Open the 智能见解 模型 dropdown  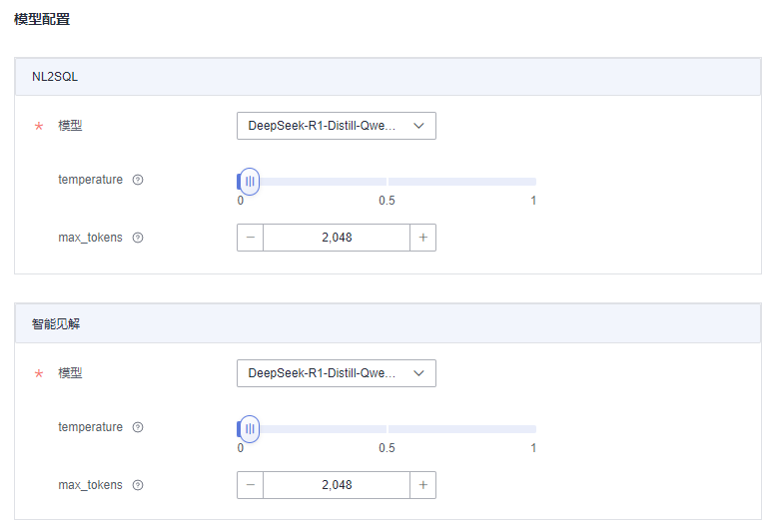(336, 373)
